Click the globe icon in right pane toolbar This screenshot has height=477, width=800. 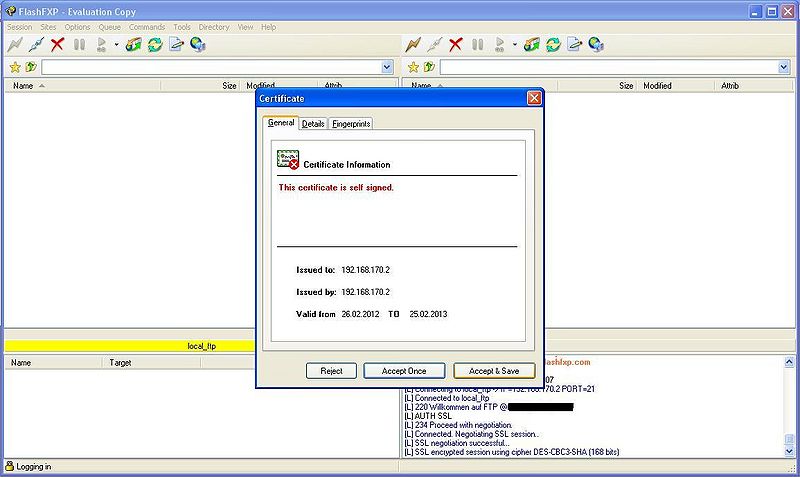[x=596, y=44]
